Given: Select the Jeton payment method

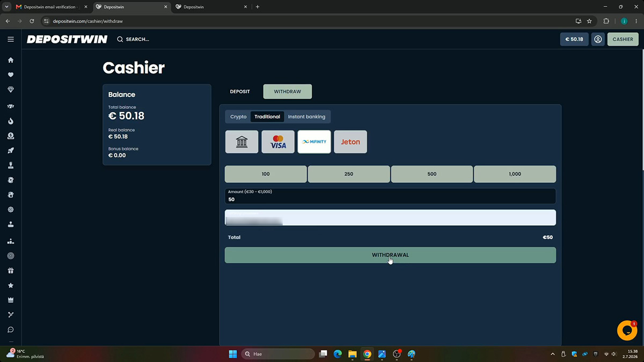Looking at the screenshot, I should (350, 142).
